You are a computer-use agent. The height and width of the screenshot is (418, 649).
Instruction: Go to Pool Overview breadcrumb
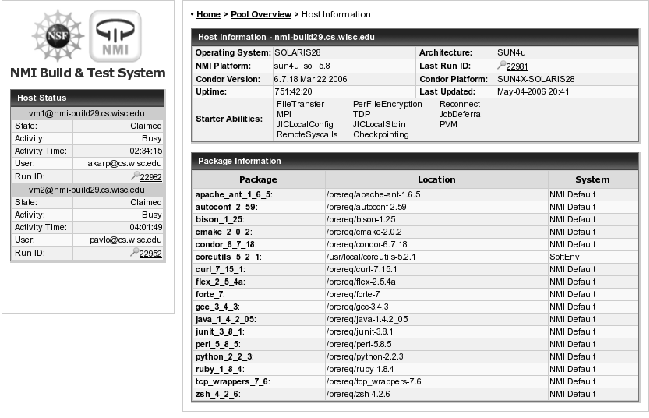[x=259, y=14]
